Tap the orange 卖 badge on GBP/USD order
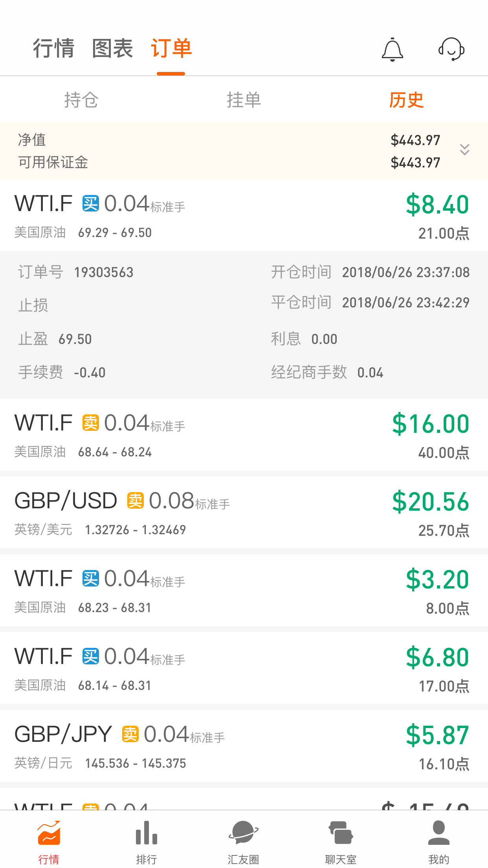488x868 pixels. pos(136,500)
